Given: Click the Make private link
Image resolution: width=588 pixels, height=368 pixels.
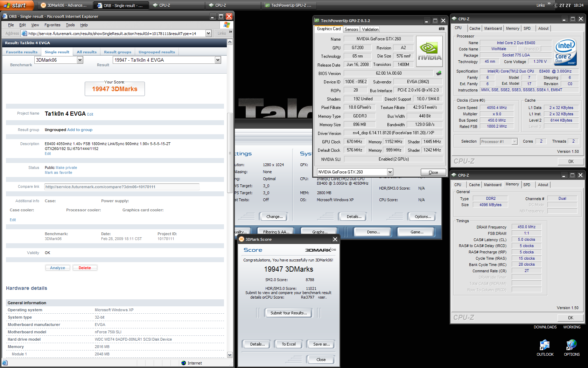Looking at the screenshot, I should point(66,168).
